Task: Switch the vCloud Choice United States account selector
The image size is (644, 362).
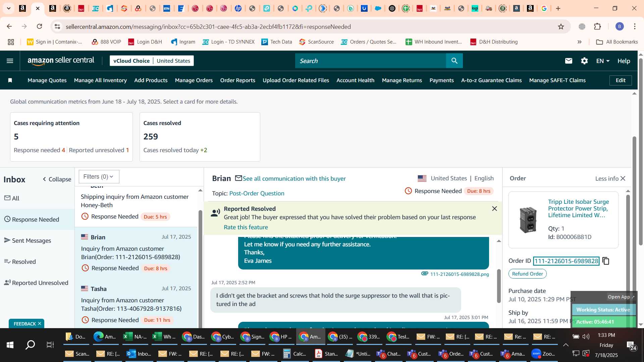Action: click(152, 61)
